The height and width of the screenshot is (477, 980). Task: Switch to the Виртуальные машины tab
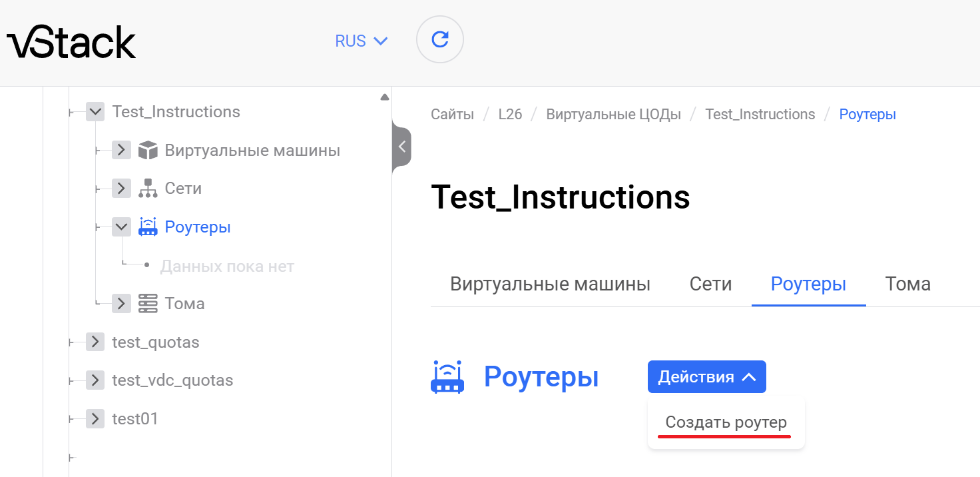click(550, 284)
